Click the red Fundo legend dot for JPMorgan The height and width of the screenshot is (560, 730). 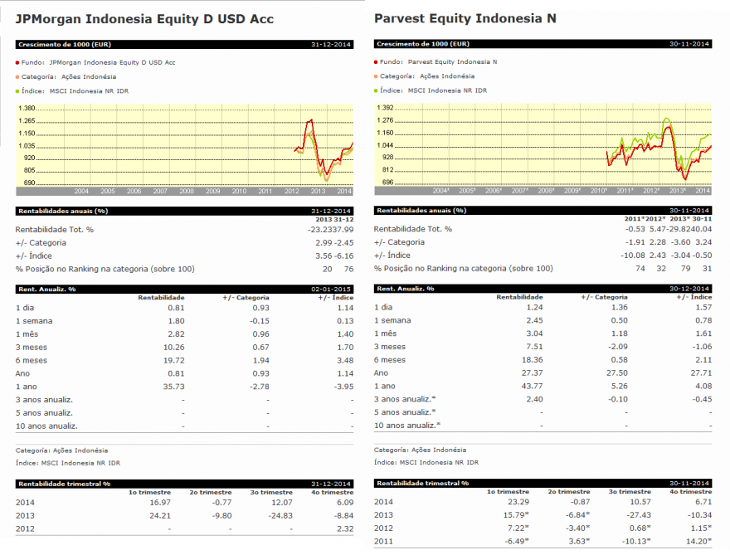pos(17,62)
